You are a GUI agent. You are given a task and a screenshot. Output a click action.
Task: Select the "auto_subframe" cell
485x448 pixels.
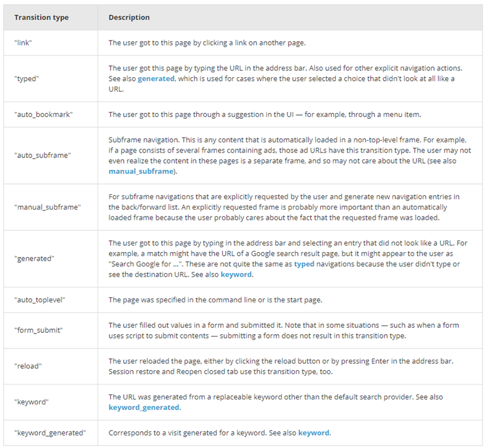(51, 156)
